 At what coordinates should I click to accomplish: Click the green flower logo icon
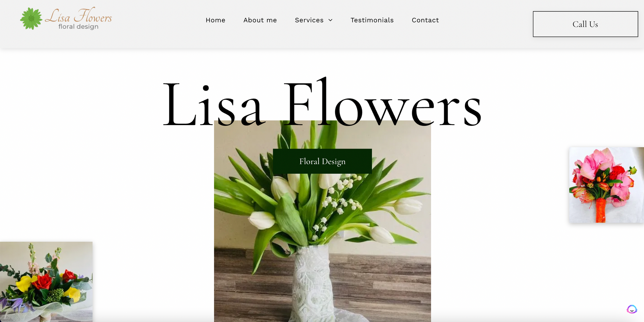(31, 19)
